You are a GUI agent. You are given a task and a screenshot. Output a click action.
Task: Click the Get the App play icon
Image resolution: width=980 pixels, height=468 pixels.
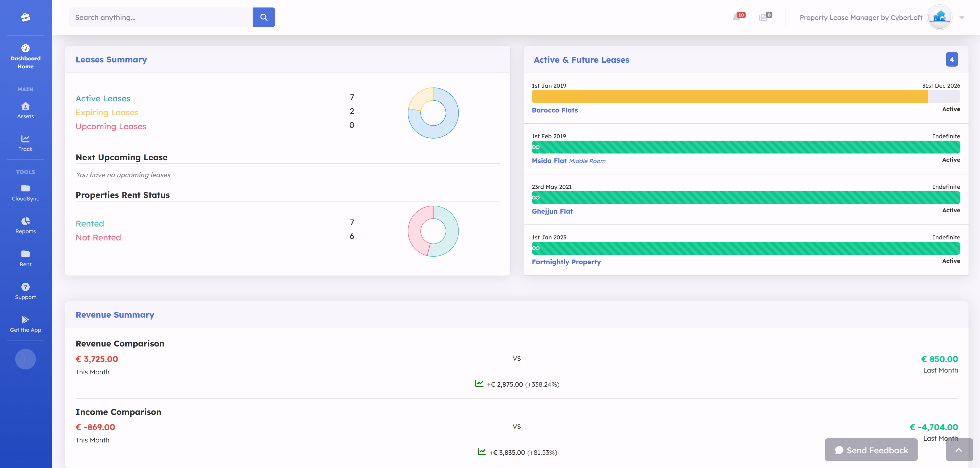click(x=26, y=320)
